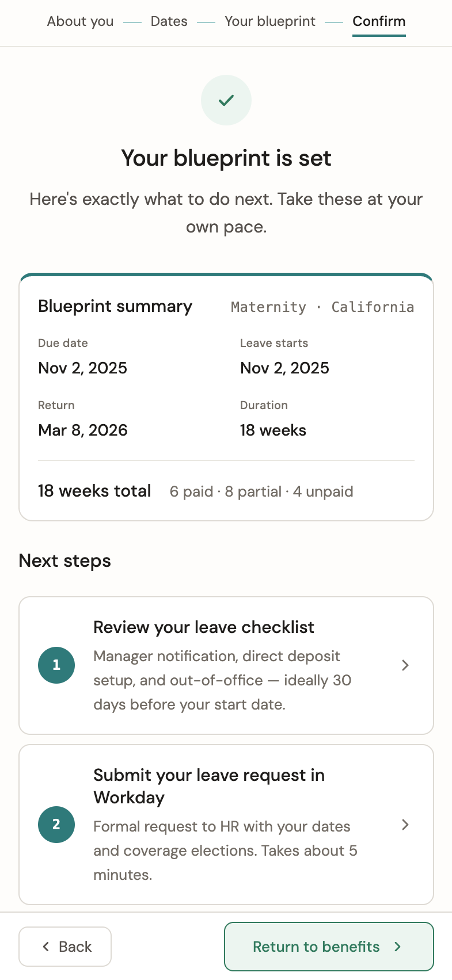Click the Back button

[64, 946]
